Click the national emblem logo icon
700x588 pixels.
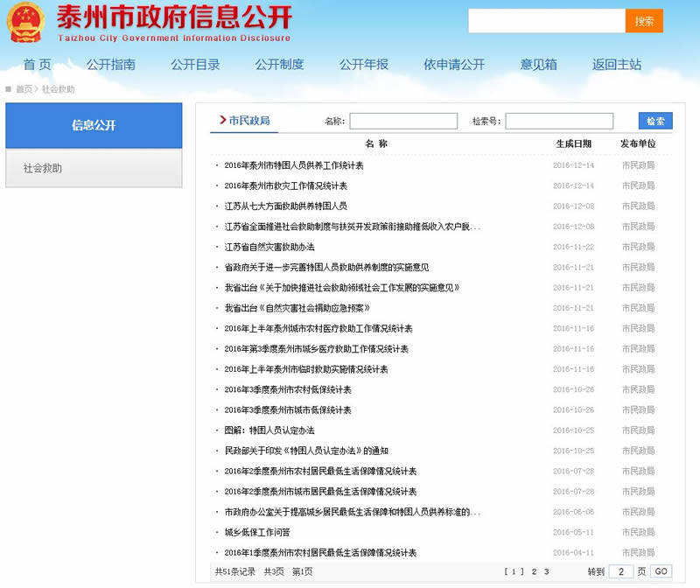[x=25, y=23]
